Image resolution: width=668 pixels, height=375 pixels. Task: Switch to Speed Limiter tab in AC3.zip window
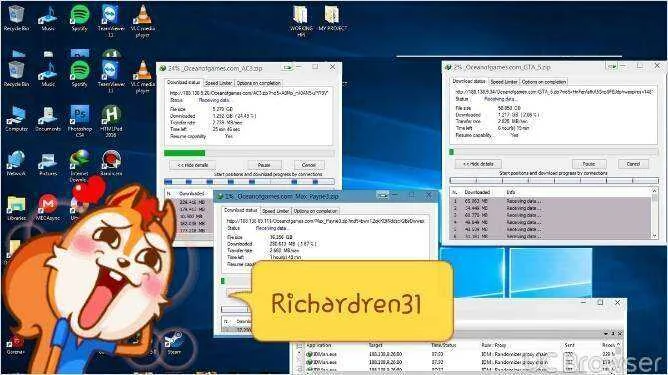coord(219,83)
